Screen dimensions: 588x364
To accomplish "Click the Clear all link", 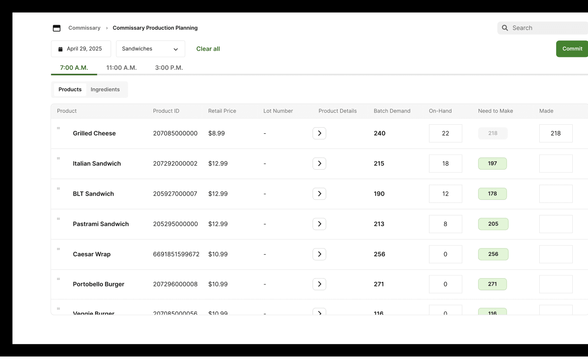I will click(x=208, y=49).
